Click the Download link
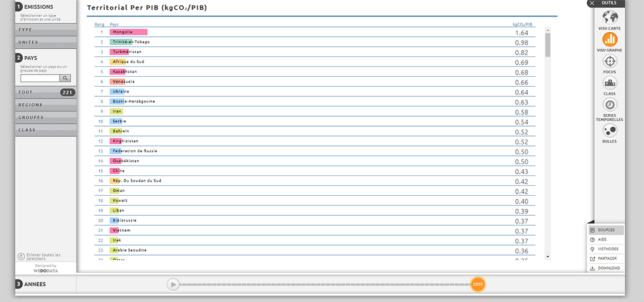 click(608, 268)
